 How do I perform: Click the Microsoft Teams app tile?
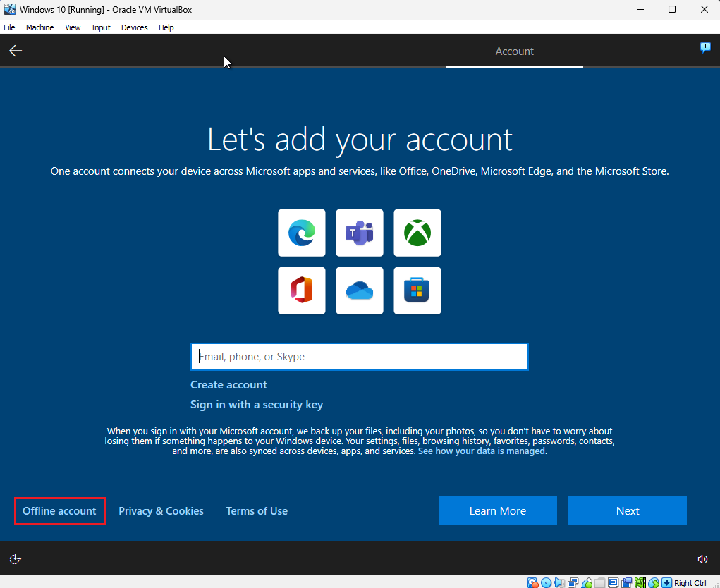pyautogui.click(x=360, y=233)
